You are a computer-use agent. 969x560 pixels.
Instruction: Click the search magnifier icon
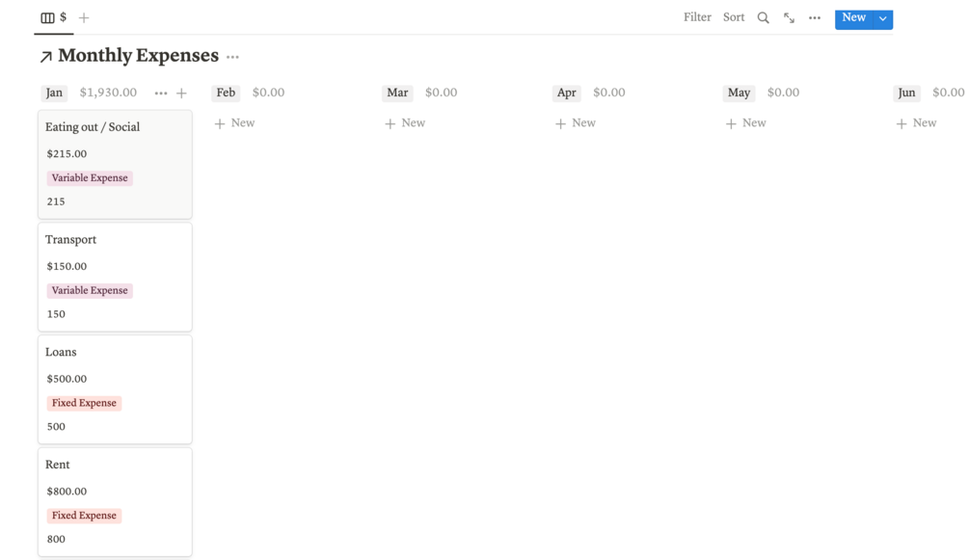(764, 18)
